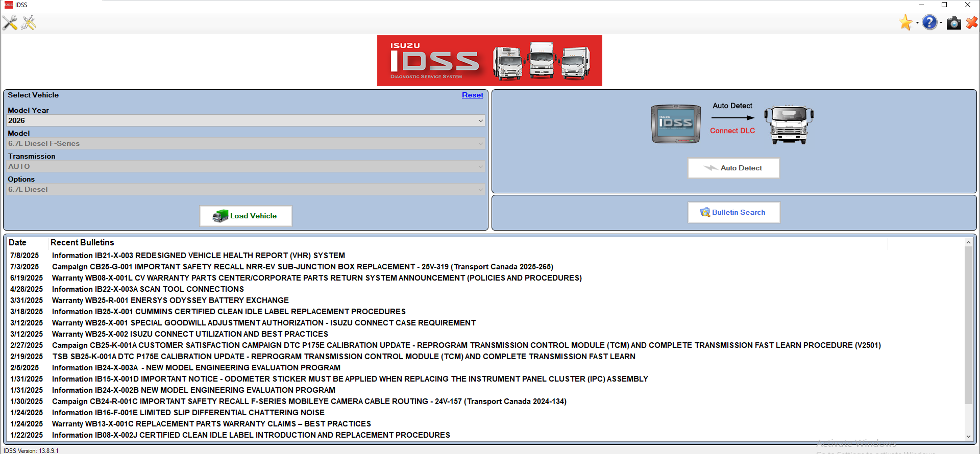980x454 pixels.
Task: Open bulletin IB24-X-003A New Model Engineering Evaluation
Action: (x=196, y=368)
